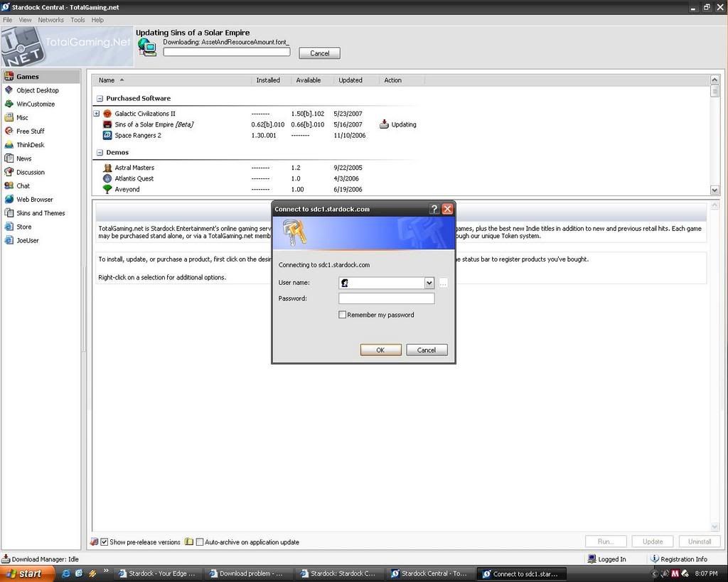Click the Installed column header

click(x=268, y=80)
